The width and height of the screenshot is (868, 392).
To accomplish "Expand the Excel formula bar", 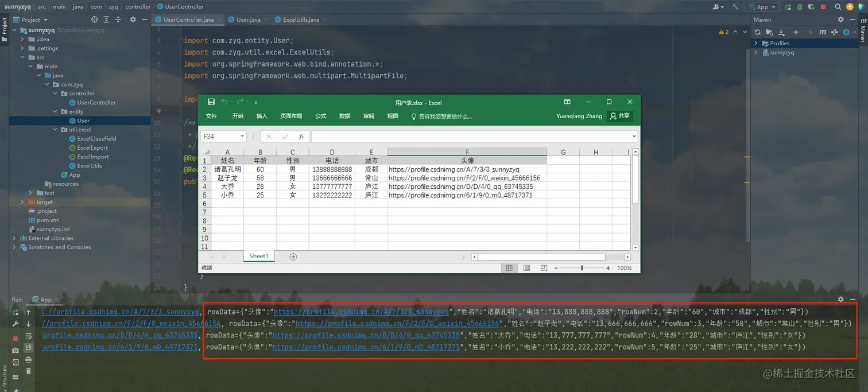I will pos(634,137).
